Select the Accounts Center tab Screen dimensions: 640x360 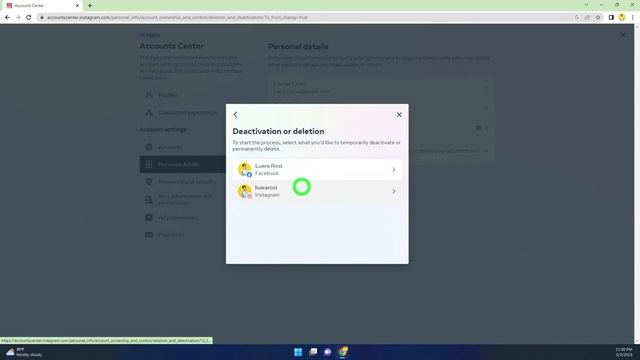click(x=43, y=6)
